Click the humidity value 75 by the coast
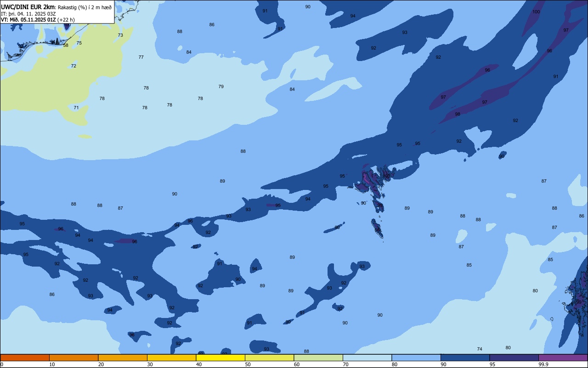This screenshot has height=368, width=588. (79, 43)
